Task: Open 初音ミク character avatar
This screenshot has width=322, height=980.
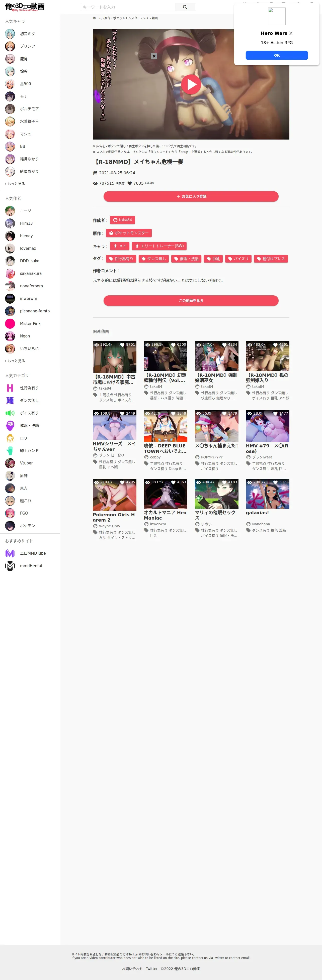Action: (x=10, y=34)
